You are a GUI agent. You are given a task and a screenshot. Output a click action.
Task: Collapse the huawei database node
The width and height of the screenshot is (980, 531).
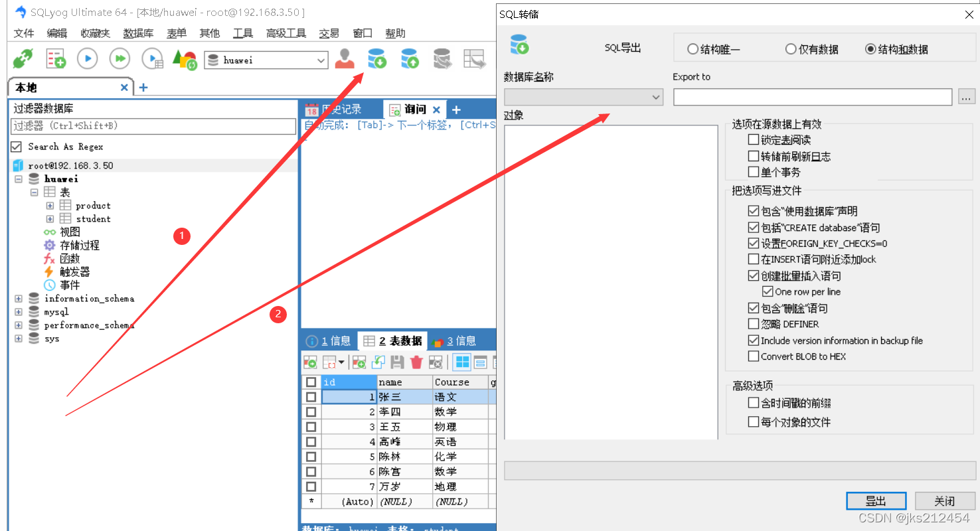(18, 179)
